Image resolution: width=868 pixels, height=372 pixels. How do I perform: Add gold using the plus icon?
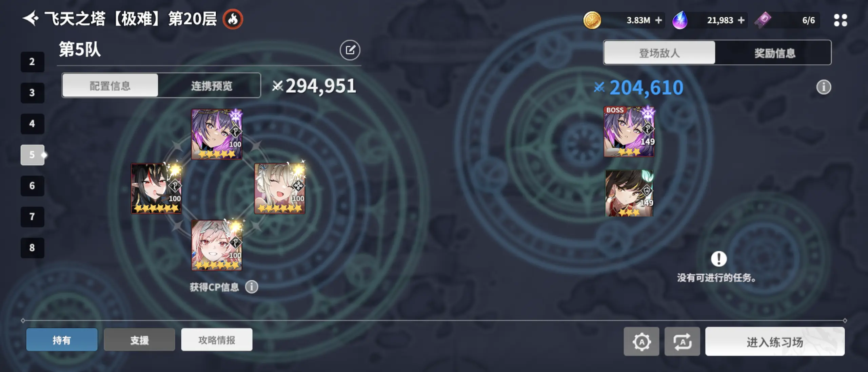coord(658,20)
